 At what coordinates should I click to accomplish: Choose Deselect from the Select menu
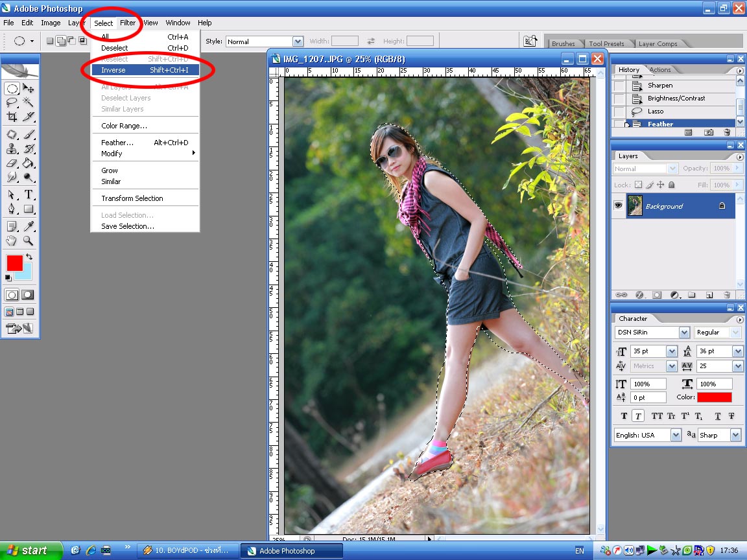(x=145, y=48)
